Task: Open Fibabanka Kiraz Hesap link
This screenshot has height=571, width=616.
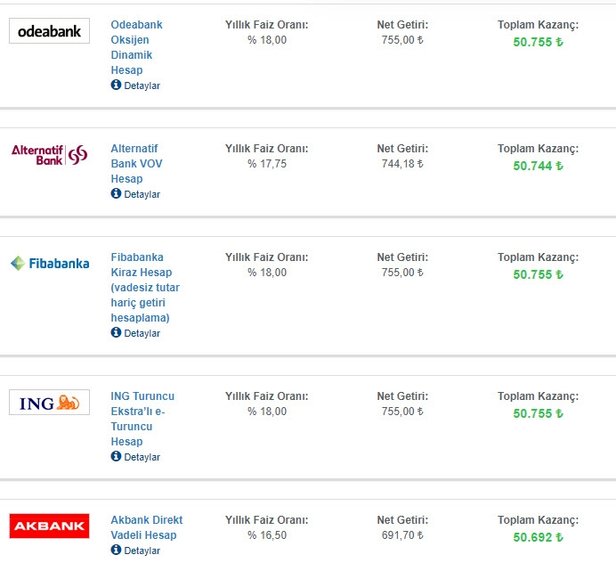Action: coord(145,287)
